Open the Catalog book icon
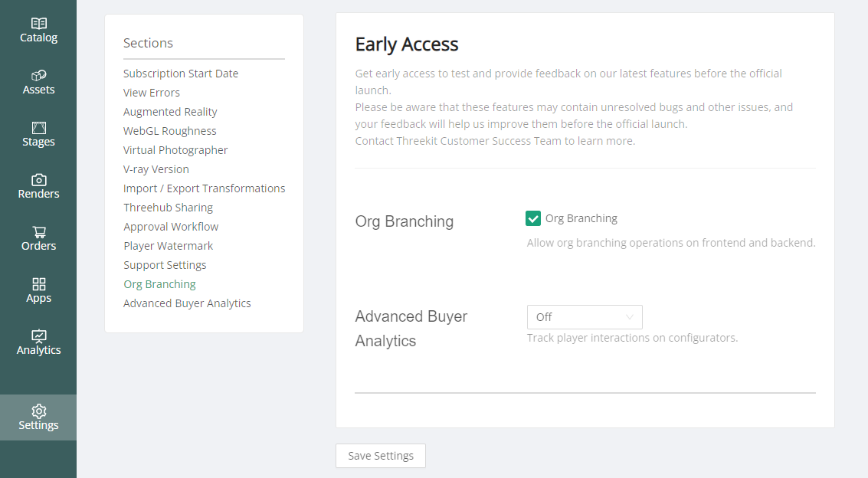Image resolution: width=868 pixels, height=478 pixels. 39,24
